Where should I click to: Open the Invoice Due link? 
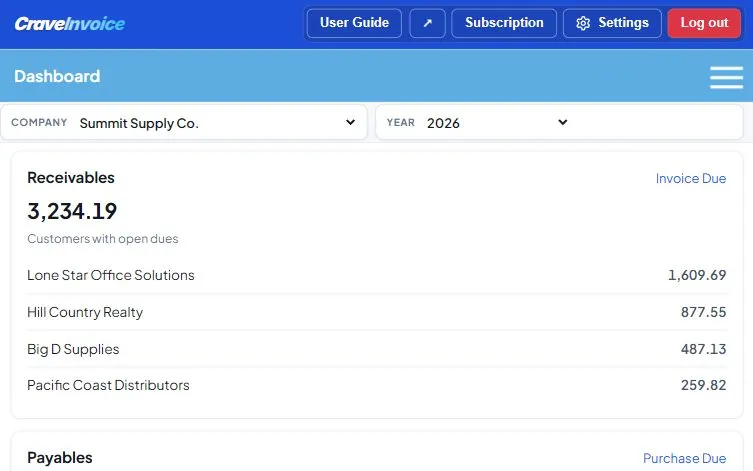tap(691, 179)
